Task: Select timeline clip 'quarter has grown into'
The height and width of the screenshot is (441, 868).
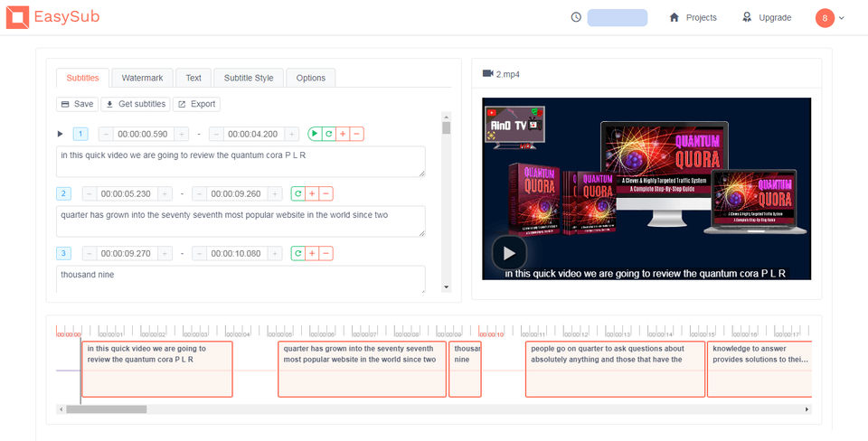Action: tap(362, 369)
